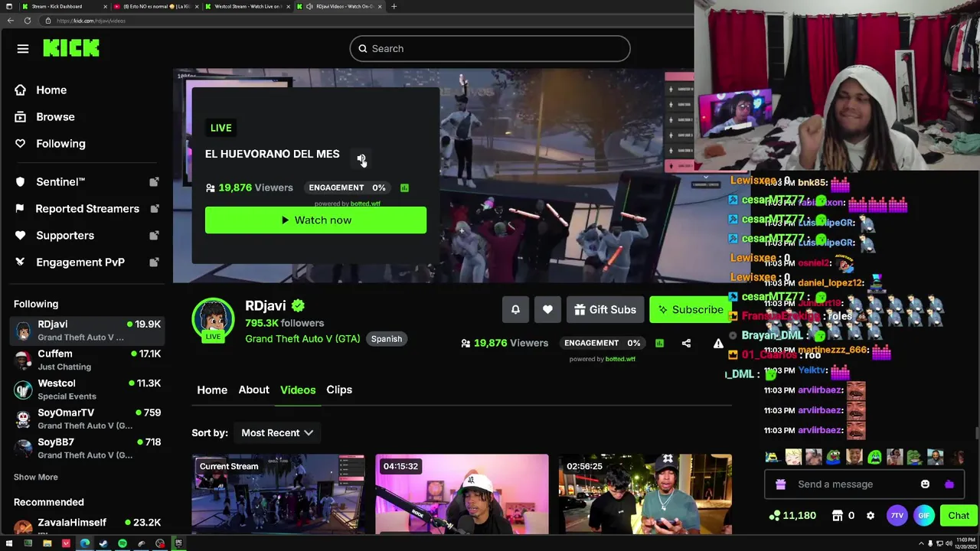Insert first quick emote in chat row
Screen dimensions: 980x551
click(773, 458)
